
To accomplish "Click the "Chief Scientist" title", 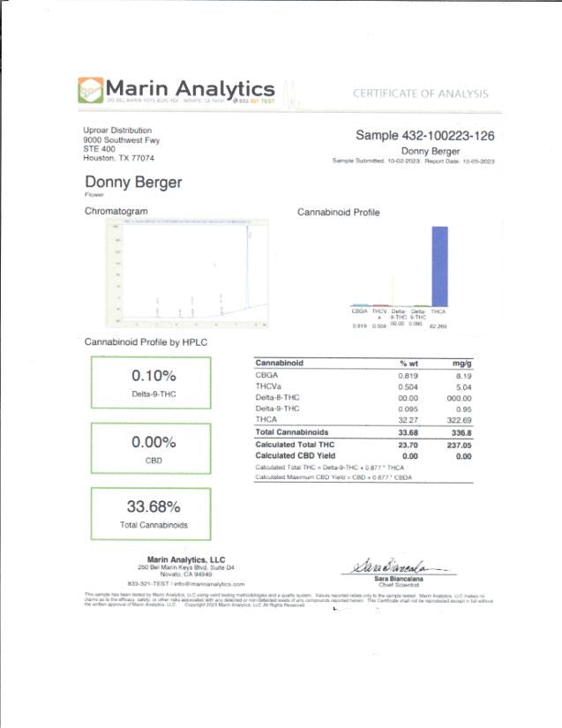I will [x=399, y=584].
